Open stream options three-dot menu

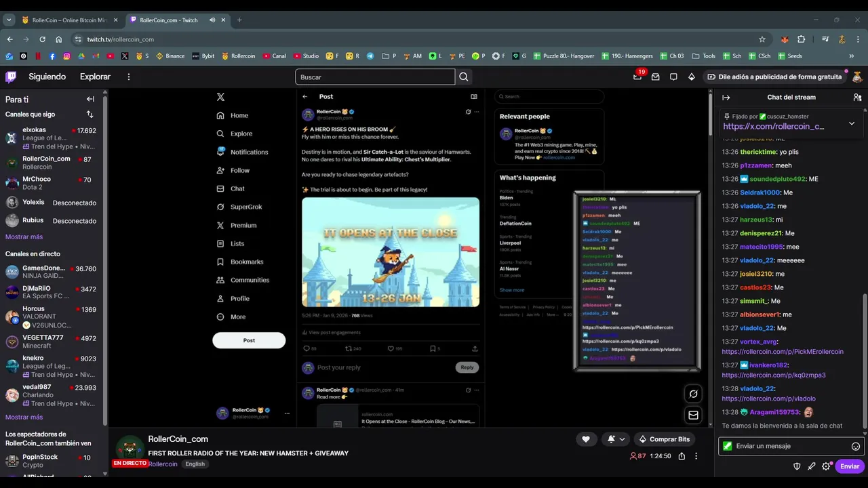tap(696, 456)
